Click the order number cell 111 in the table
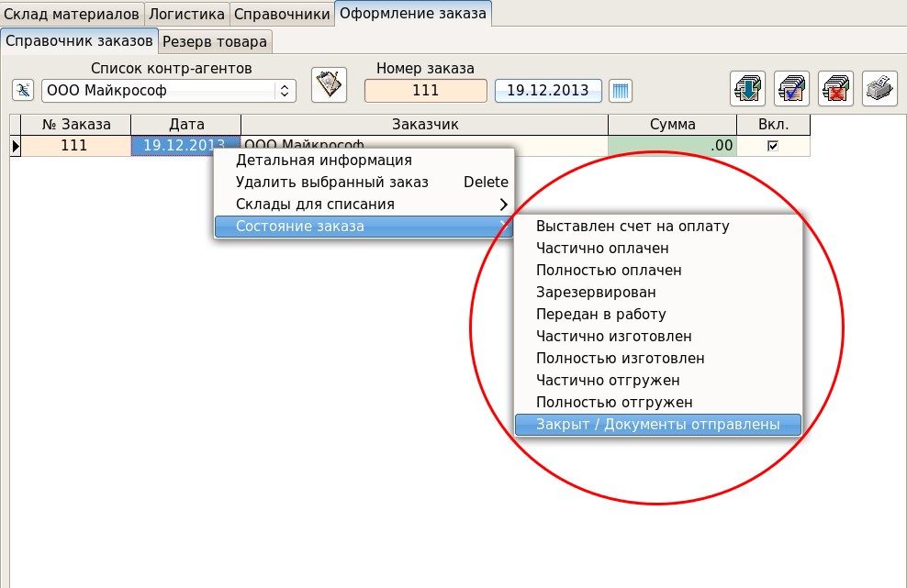Image resolution: width=907 pixels, height=588 pixels. (x=76, y=146)
